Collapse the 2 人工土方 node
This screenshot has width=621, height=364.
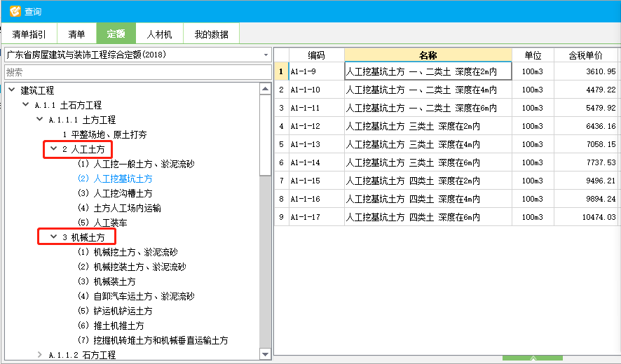click(x=54, y=149)
